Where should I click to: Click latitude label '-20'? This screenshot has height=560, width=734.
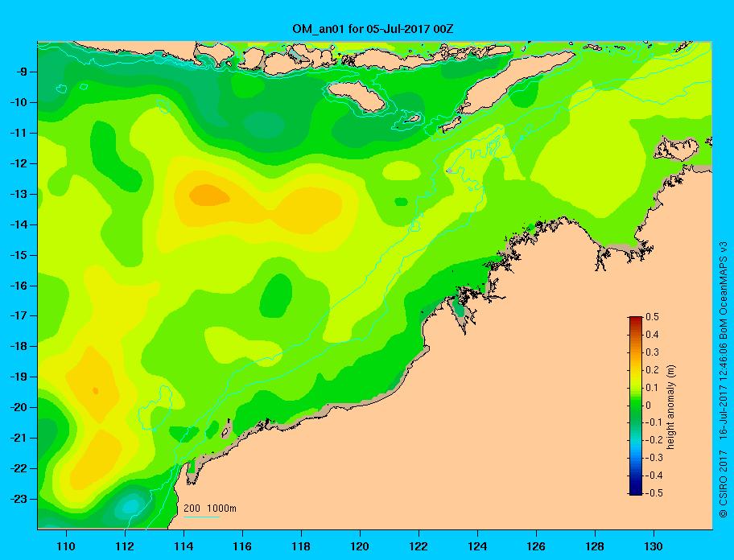tap(17, 407)
